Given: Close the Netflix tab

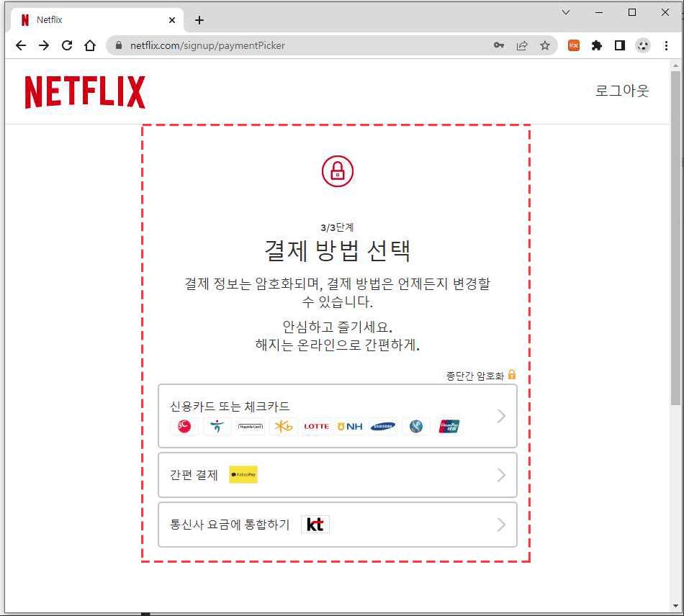Looking at the screenshot, I should [172, 20].
